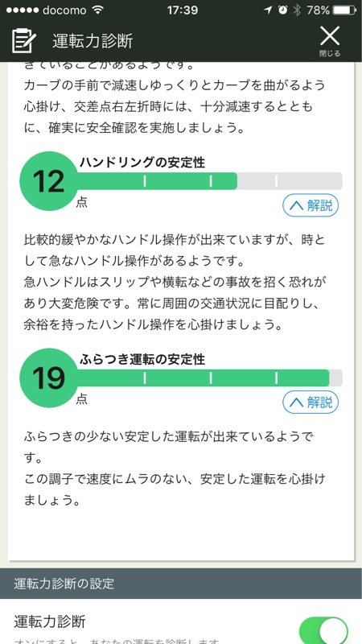Tap the battery icon in the status bar

point(344,10)
